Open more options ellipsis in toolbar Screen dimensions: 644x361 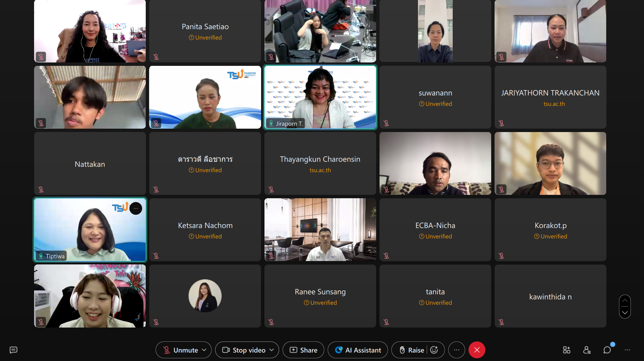pyautogui.click(x=456, y=350)
